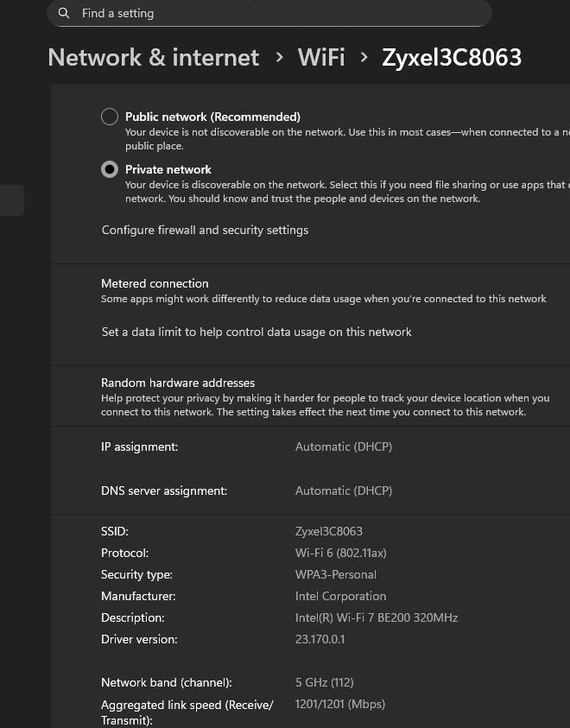Click the search magnifier icon
Image resolution: width=570 pixels, height=728 pixels.
click(64, 14)
